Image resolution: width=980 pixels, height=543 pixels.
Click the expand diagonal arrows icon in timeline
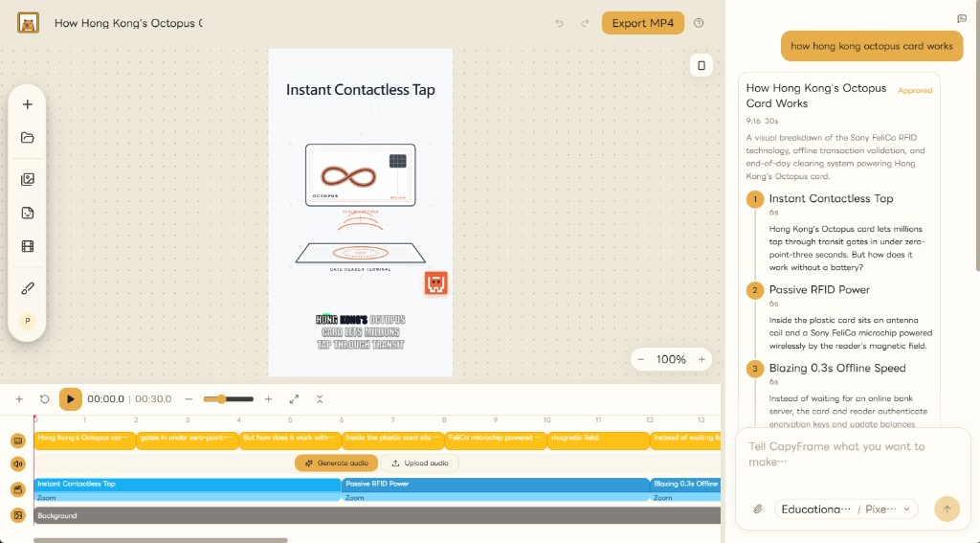[294, 399]
